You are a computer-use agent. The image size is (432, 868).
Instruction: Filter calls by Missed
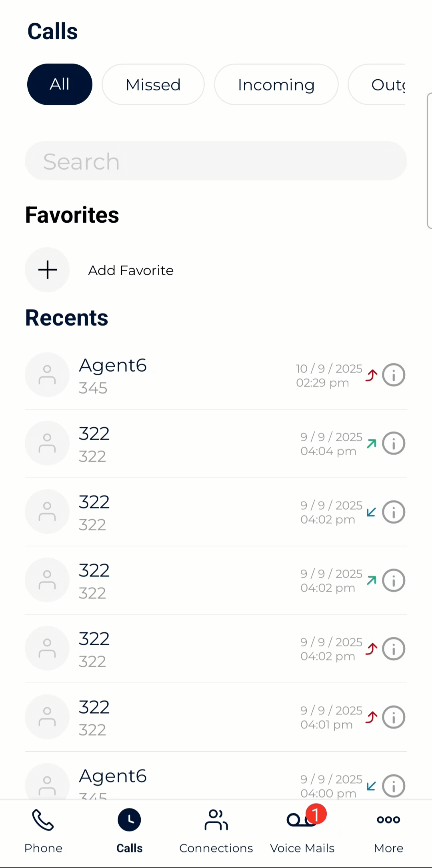coord(153,84)
